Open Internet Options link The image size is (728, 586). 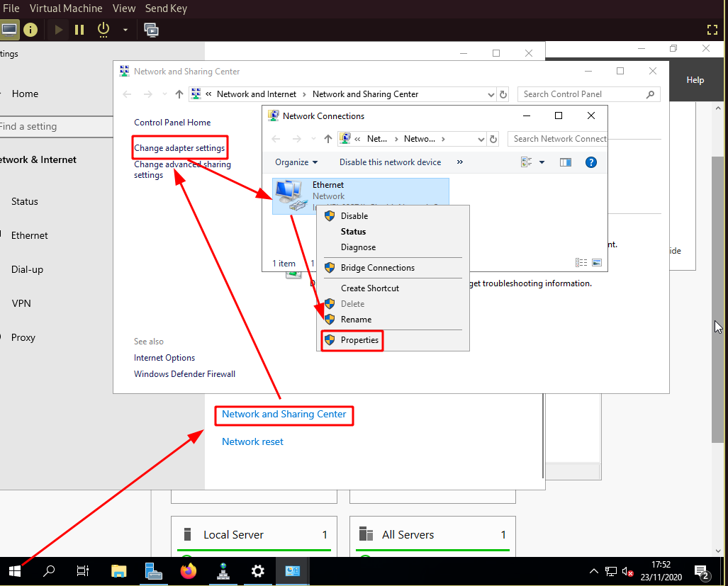point(164,358)
